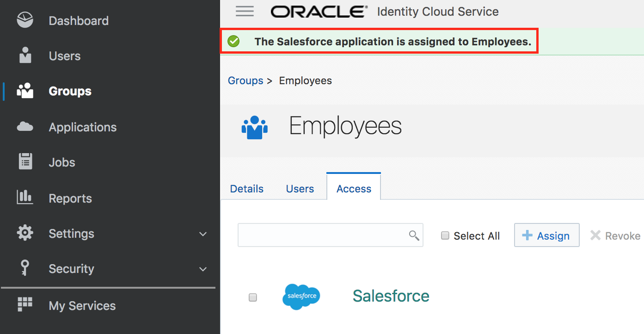Image resolution: width=644 pixels, height=334 pixels.
Task: Click the Security key icon in sidebar
Action: (25, 268)
